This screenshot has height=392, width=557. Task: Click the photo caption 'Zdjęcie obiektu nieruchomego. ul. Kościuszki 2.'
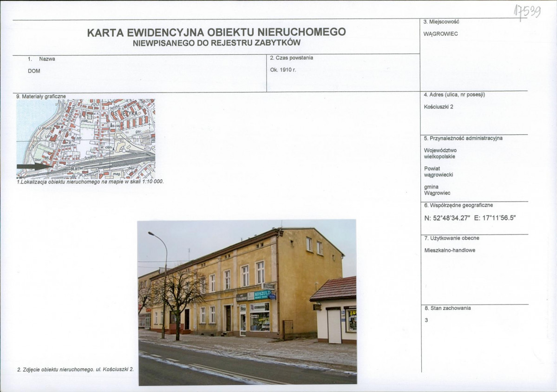pyautogui.click(x=76, y=370)
